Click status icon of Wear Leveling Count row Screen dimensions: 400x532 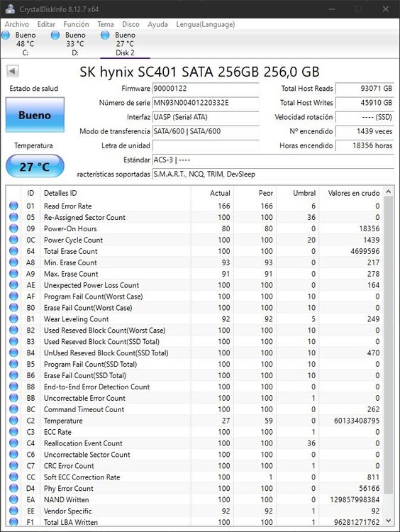coord(13,319)
